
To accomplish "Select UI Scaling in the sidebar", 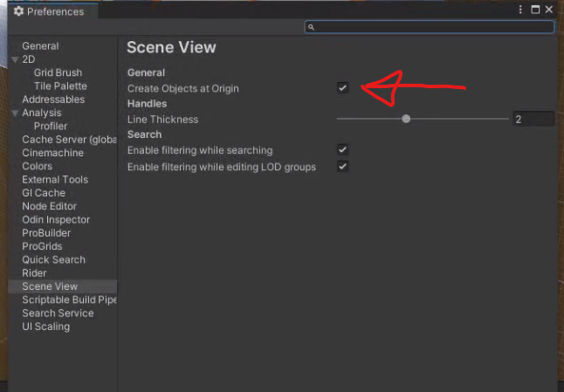I will click(x=45, y=327).
